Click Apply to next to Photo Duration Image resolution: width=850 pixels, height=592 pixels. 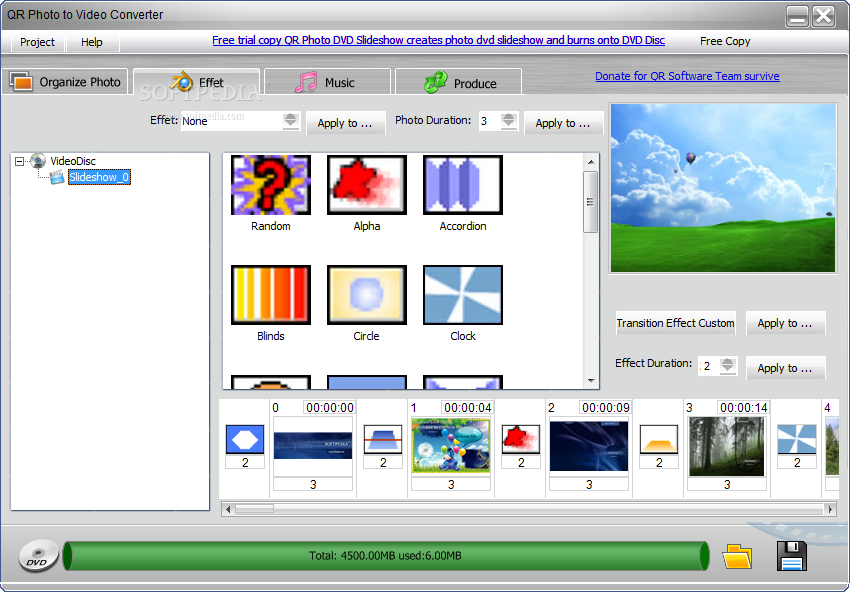[x=563, y=123]
